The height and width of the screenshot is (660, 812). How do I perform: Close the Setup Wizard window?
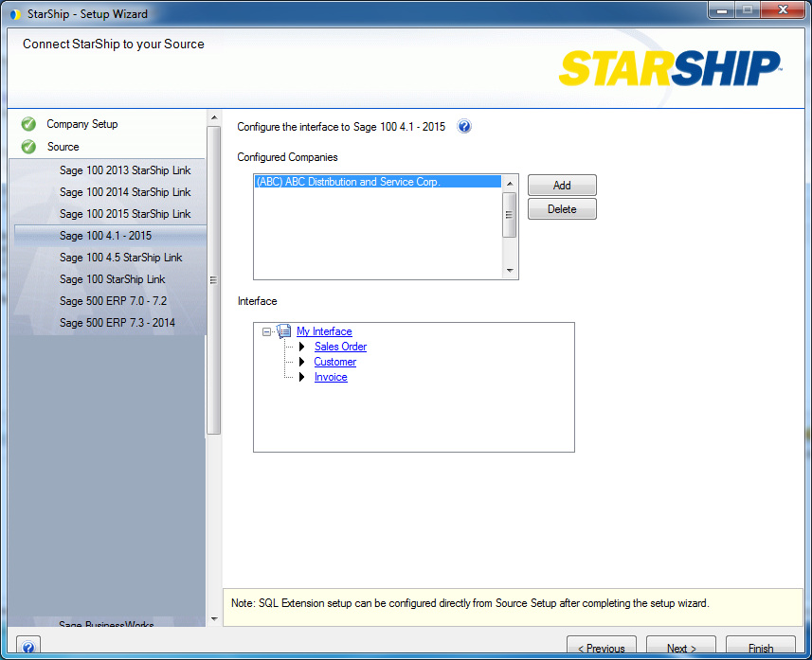tap(784, 9)
